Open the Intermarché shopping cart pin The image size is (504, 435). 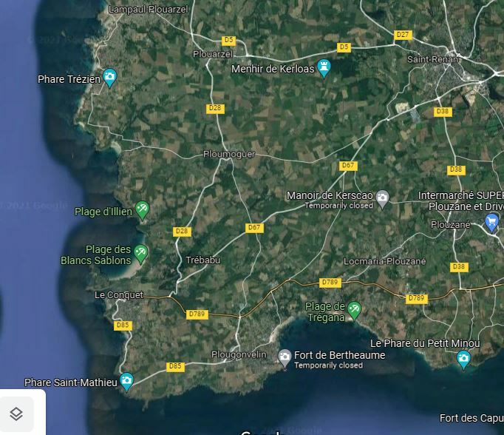click(x=491, y=223)
